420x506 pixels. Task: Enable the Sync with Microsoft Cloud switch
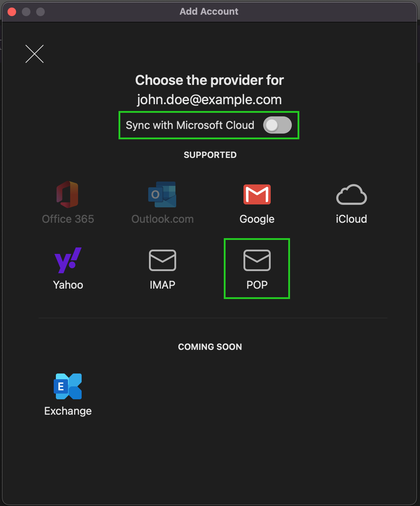[x=277, y=125]
